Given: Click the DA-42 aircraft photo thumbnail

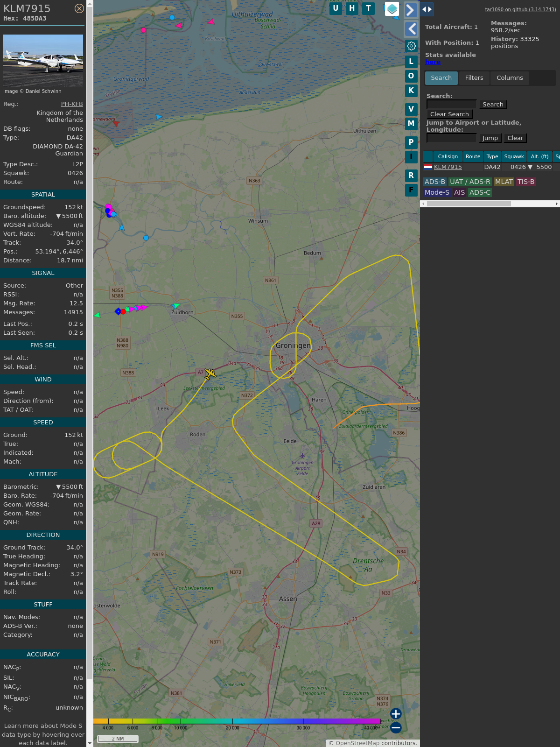Looking at the screenshot, I should [x=43, y=60].
